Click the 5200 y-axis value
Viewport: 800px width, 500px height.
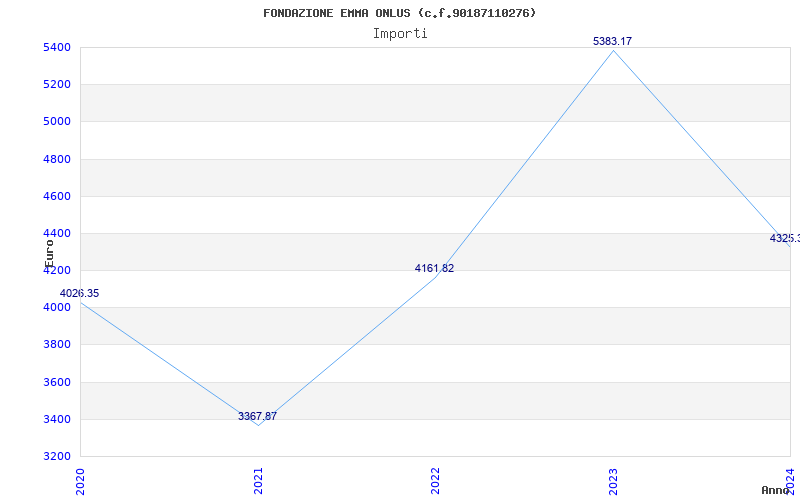tap(56, 84)
